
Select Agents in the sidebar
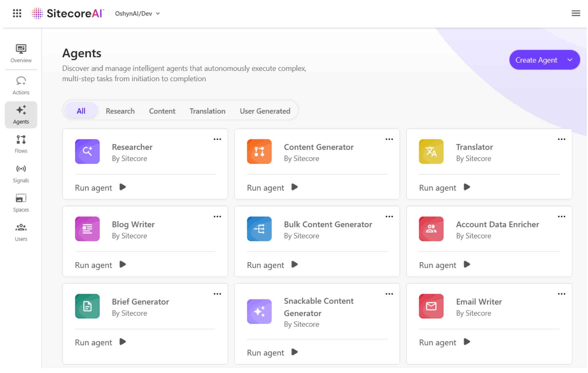pyautogui.click(x=21, y=115)
